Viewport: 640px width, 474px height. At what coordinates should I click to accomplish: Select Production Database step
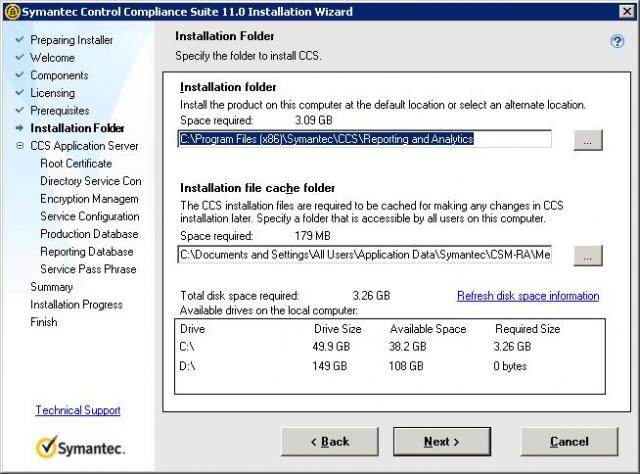pos(89,234)
